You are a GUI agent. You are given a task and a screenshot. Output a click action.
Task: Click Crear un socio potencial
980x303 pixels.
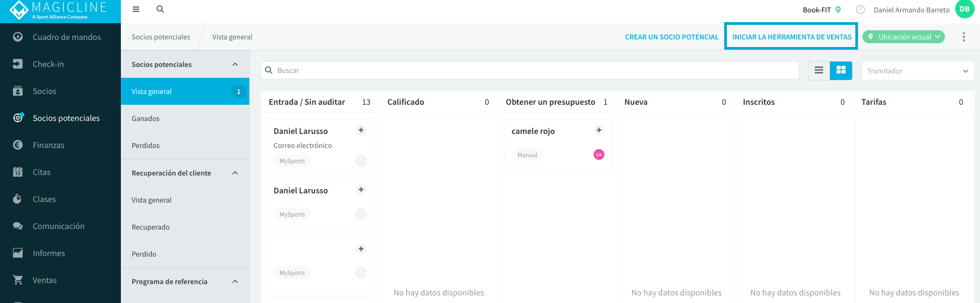(672, 37)
